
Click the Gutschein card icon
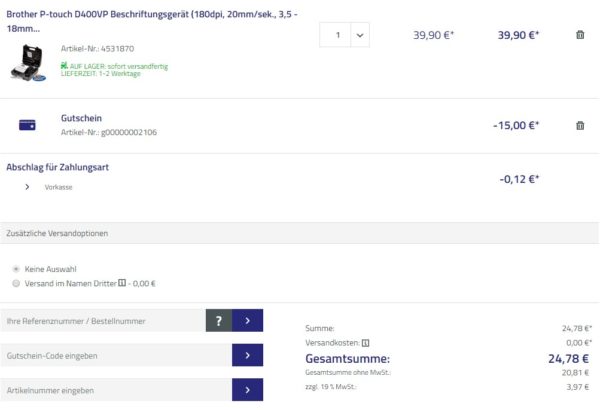pyautogui.click(x=28, y=125)
